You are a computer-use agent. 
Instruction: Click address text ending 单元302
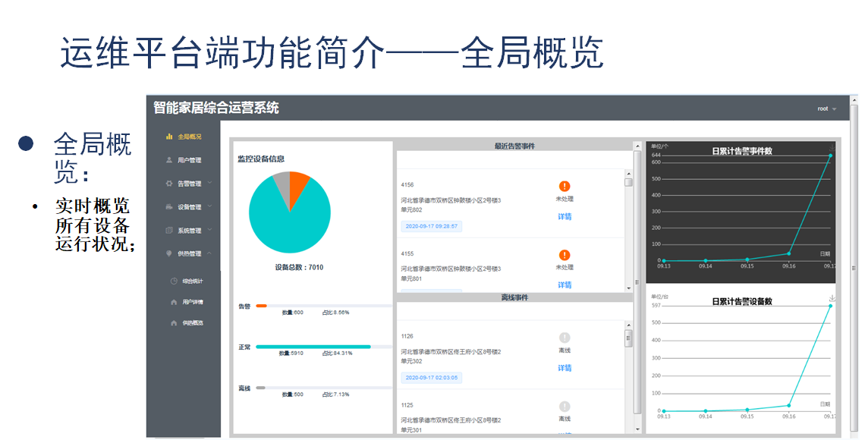tap(451, 357)
